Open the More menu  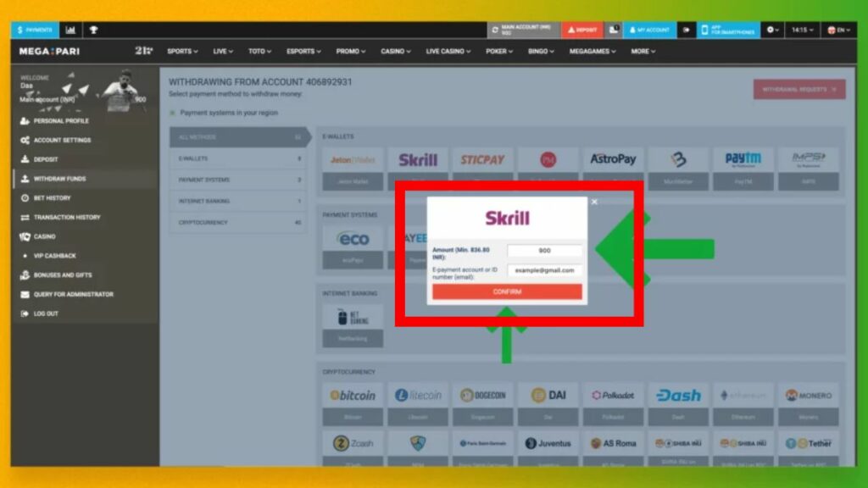(x=643, y=52)
